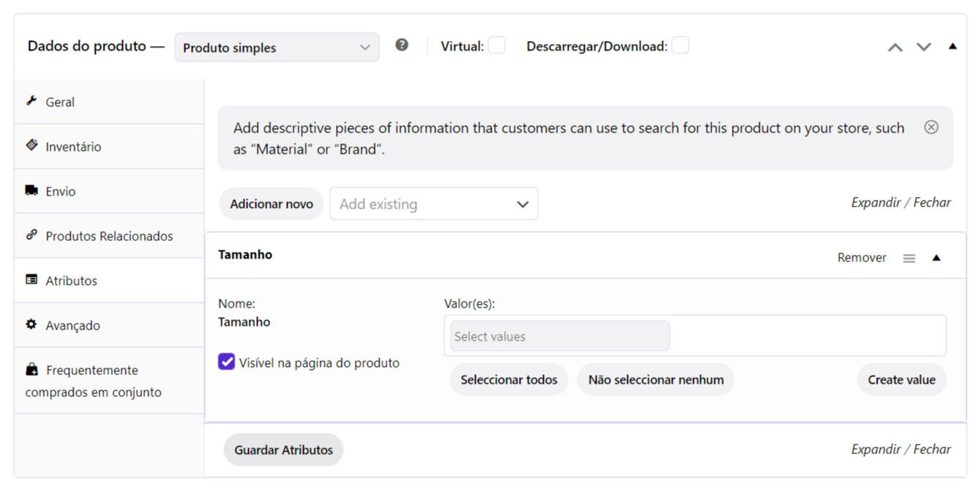The image size is (980, 490).
Task: Open the Produto simples type dropdown
Action: point(277,47)
